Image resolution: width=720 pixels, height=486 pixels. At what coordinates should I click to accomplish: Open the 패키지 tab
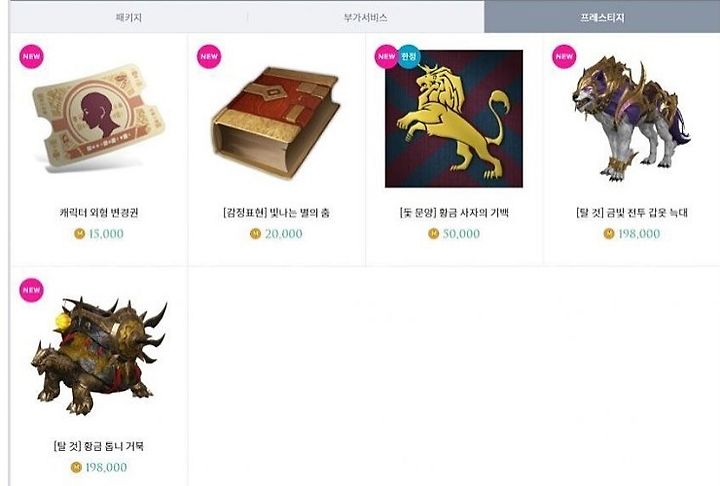click(x=129, y=17)
